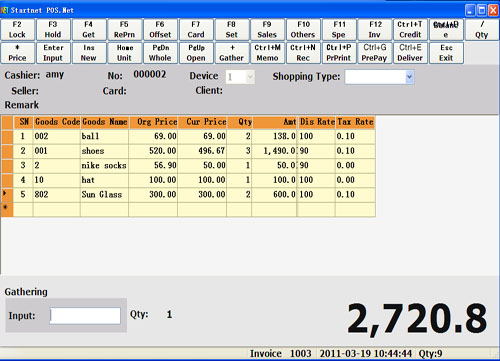Screen dimensions: 500x361
Task: Choose the Esc Exit button
Action: pos(446,53)
